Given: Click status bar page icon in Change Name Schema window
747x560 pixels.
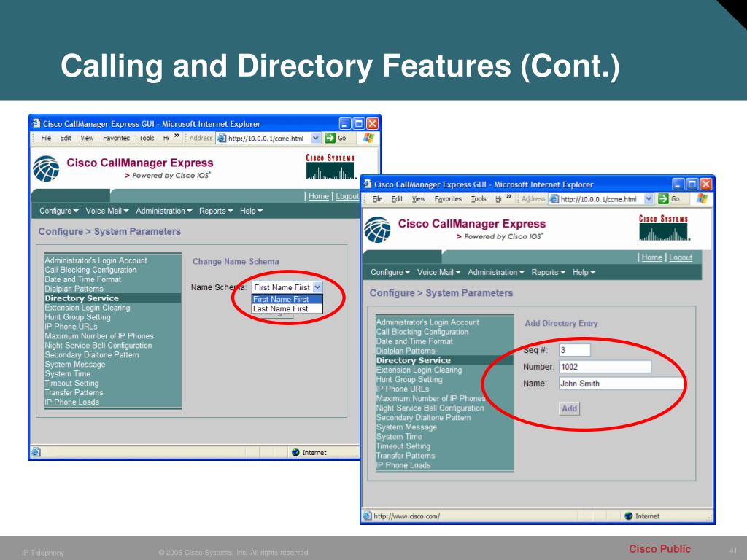Looking at the screenshot, I should click(36, 452).
